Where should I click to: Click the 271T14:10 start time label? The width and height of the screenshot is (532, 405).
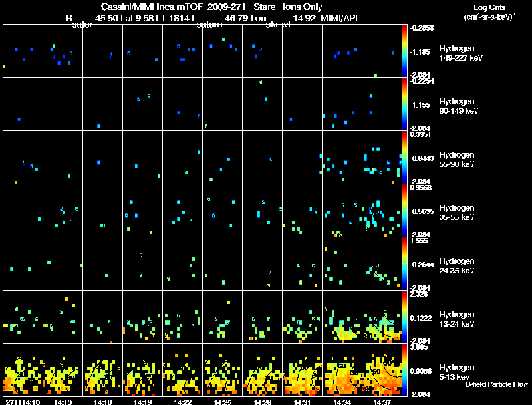pos(23,402)
